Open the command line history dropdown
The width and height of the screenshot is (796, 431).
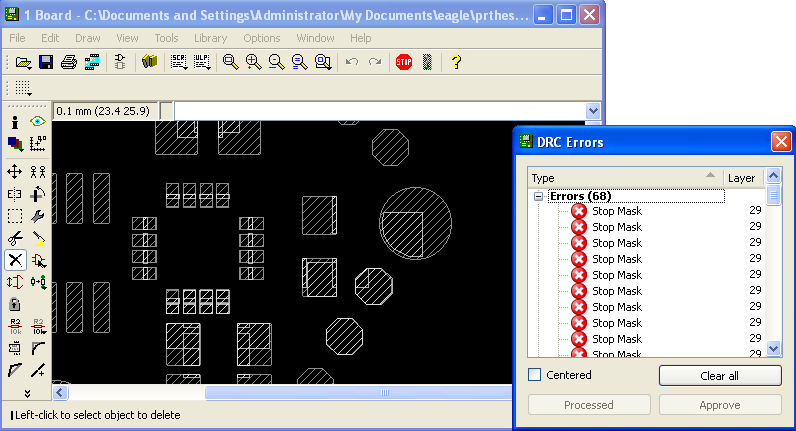(x=593, y=111)
